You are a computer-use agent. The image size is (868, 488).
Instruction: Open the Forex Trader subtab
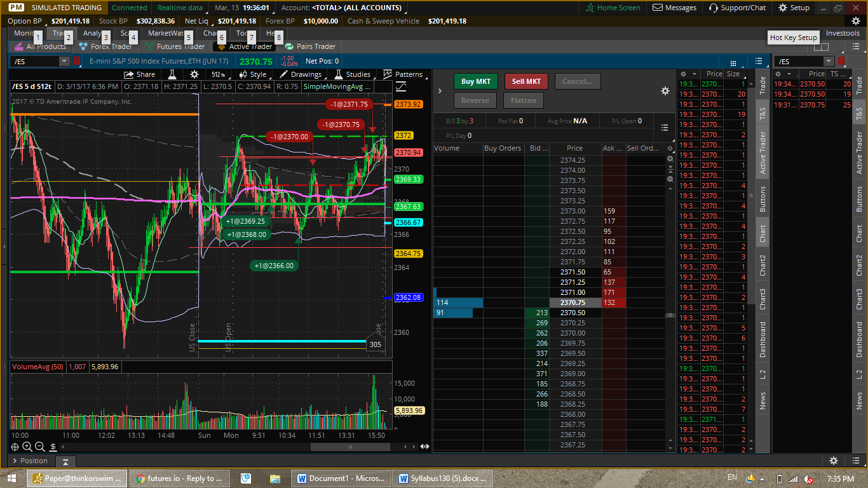pos(105,46)
